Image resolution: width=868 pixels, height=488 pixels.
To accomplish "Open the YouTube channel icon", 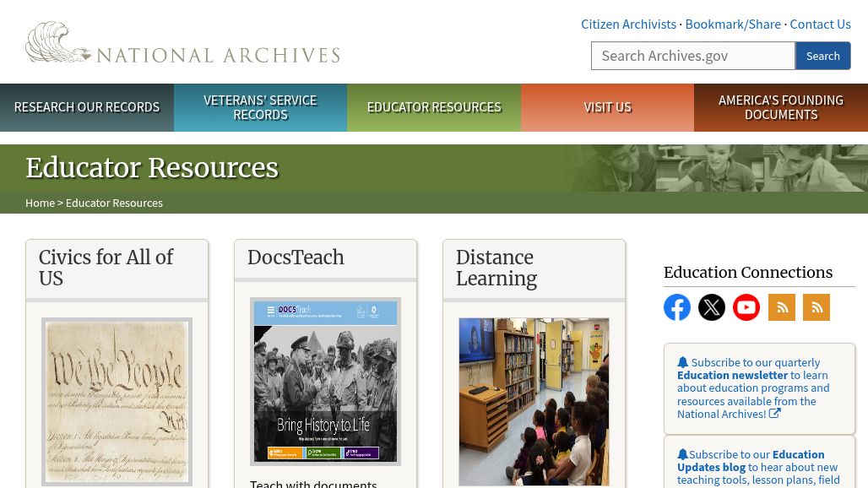I will (746, 307).
